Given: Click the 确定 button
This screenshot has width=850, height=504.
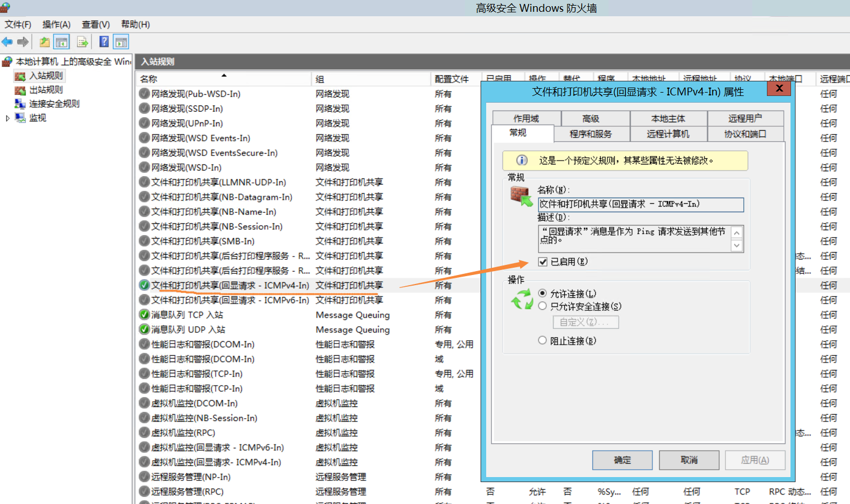Looking at the screenshot, I should [622, 460].
